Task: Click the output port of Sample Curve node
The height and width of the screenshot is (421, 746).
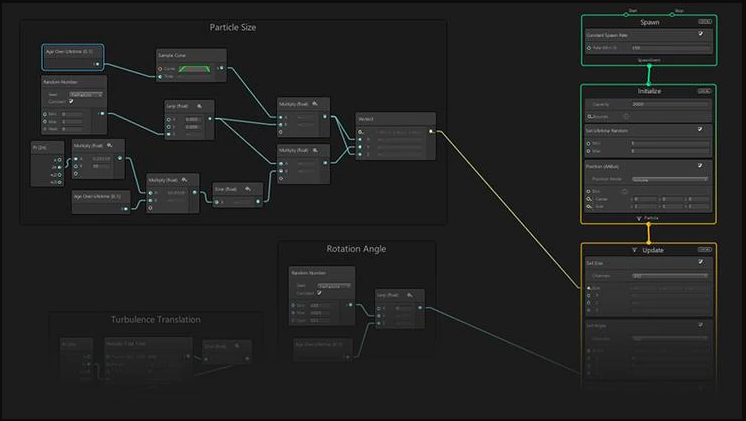Action: 221,69
